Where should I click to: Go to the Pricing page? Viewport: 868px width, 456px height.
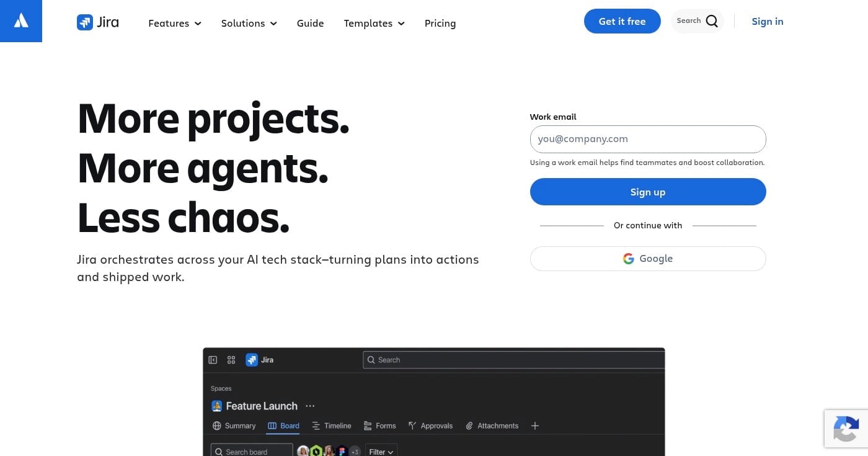[440, 23]
